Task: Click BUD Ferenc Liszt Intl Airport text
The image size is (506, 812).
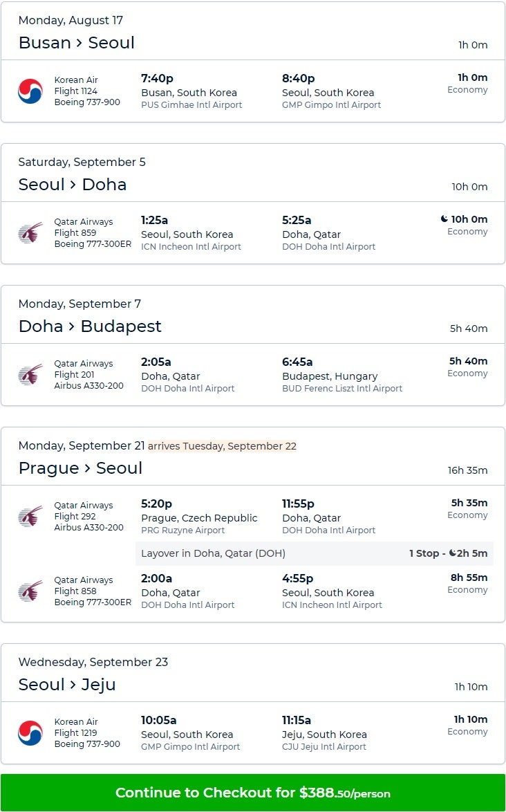Action: click(x=342, y=389)
